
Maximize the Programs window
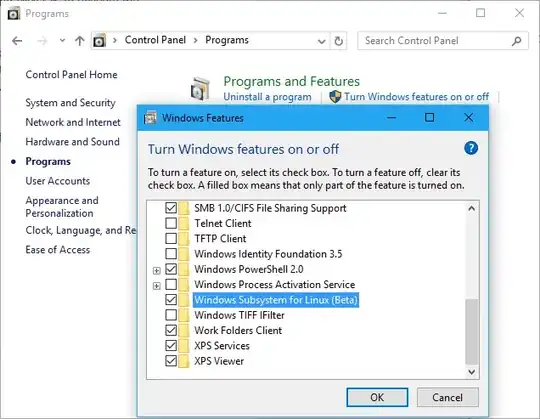[x=480, y=13]
